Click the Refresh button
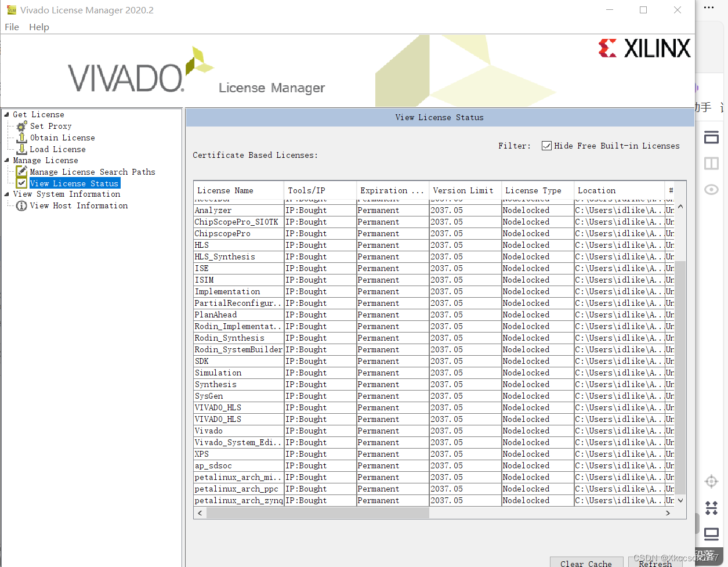Viewport: 728px width, 567px height. [655, 563]
